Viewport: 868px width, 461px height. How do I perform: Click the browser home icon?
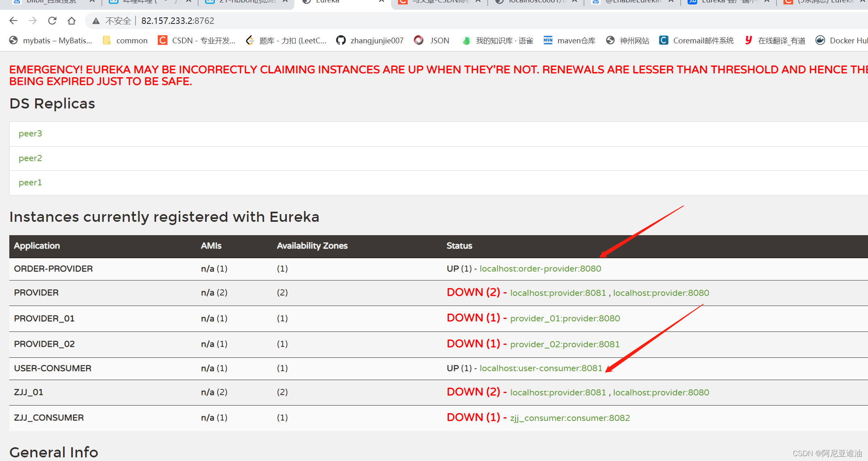[x=72, y=21]
